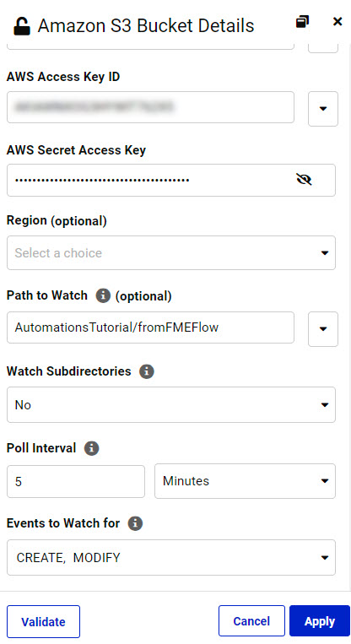Open the Minutes unit dropdown
351x644 pixels.
tap(245, 481)
